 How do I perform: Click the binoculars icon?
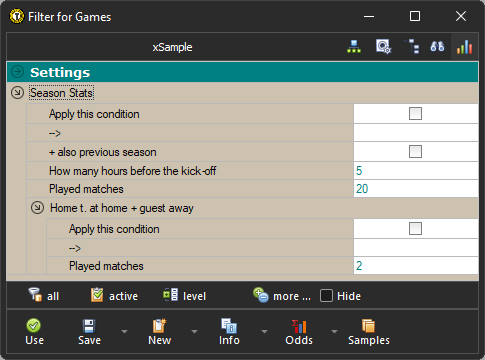(437, 47)
